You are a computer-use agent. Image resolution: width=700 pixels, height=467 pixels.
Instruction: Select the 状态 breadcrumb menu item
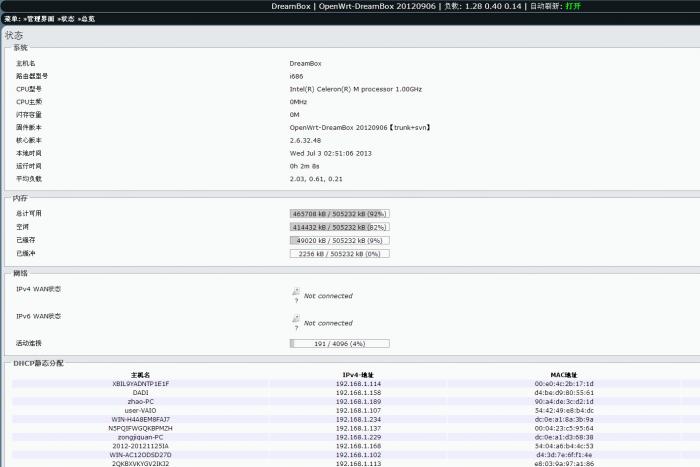(69, 19)
